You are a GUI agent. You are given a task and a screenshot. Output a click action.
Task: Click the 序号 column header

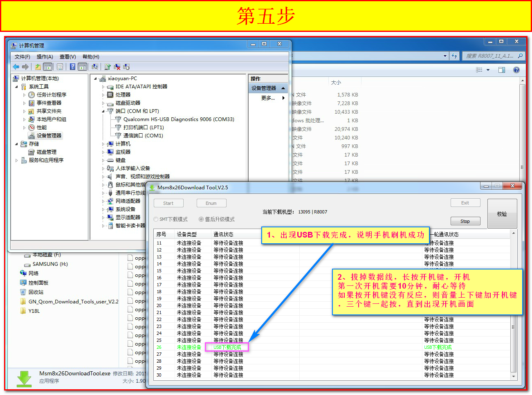[x=164, y=234]
